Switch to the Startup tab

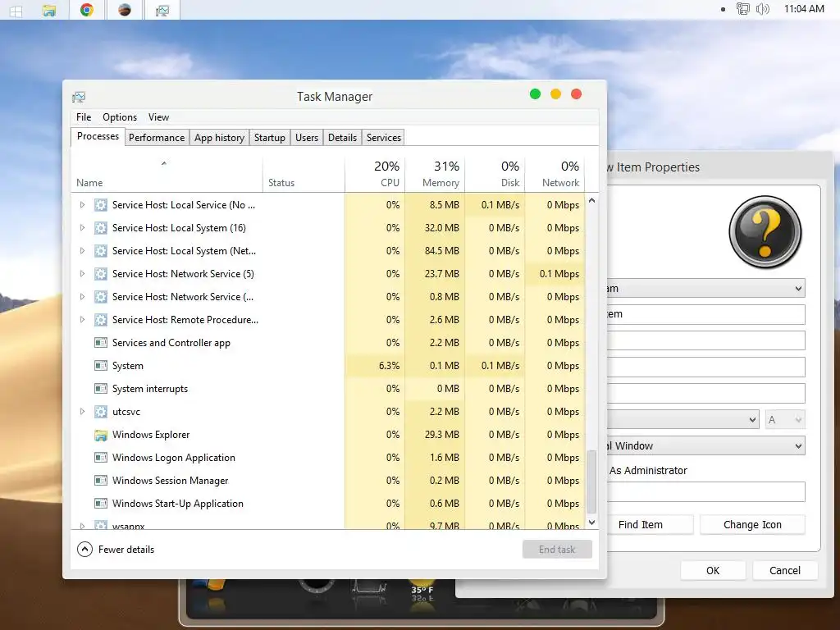269,138
